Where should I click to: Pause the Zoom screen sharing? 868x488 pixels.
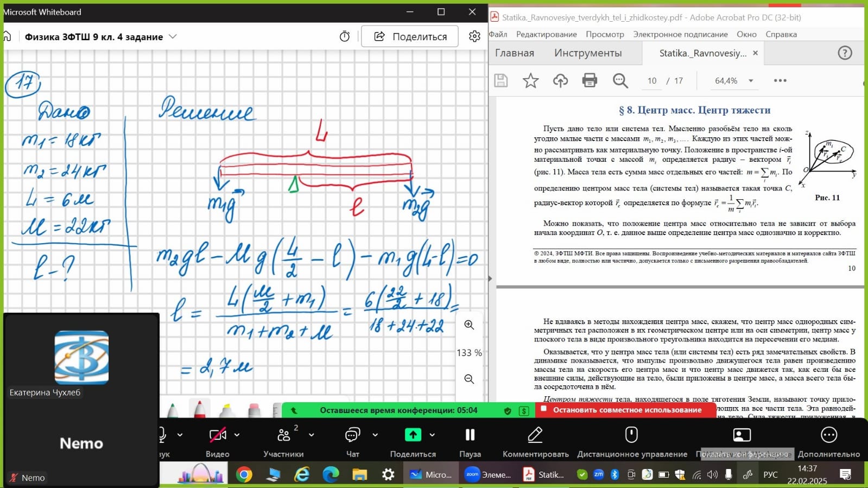pyautogui.click(x=470, y=435)
